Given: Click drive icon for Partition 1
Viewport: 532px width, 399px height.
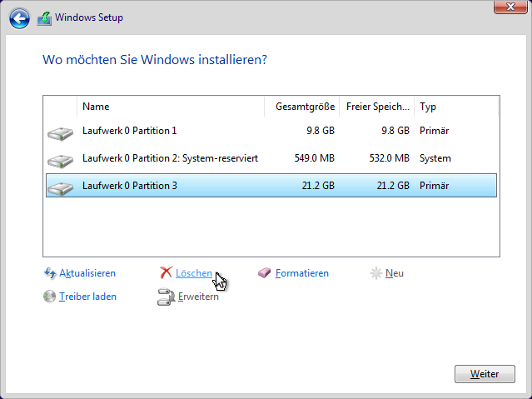Looking at the screenshot, I should (61, 133).
